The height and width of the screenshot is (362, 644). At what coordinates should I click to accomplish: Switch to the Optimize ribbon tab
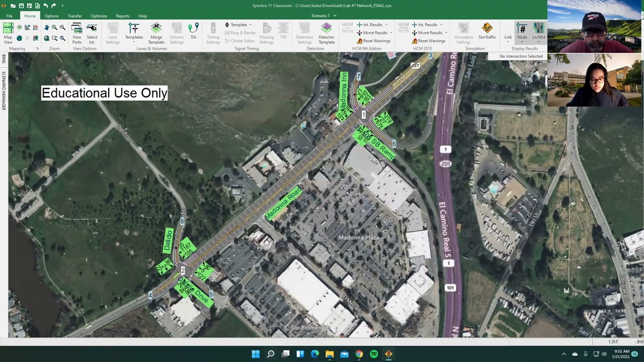[x=99, y=16]
